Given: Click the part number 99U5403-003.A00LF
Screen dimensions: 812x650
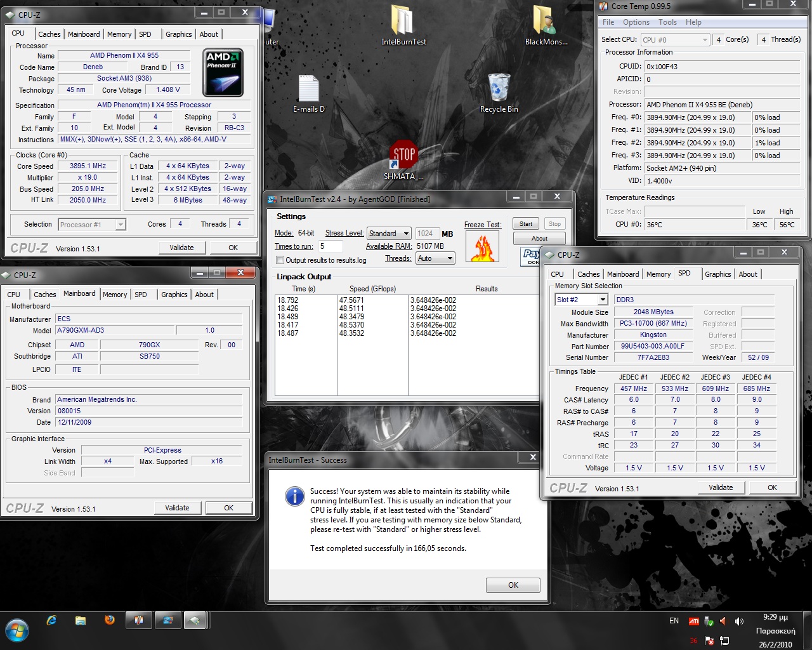Looking at the screenshot, I should (653, 347).
